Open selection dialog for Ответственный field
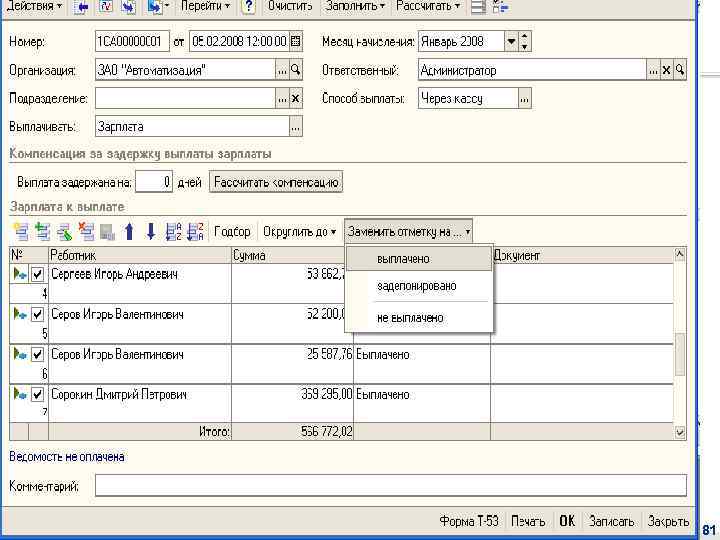The width and height of the screenshot is (720, 540). pos(653,70)
